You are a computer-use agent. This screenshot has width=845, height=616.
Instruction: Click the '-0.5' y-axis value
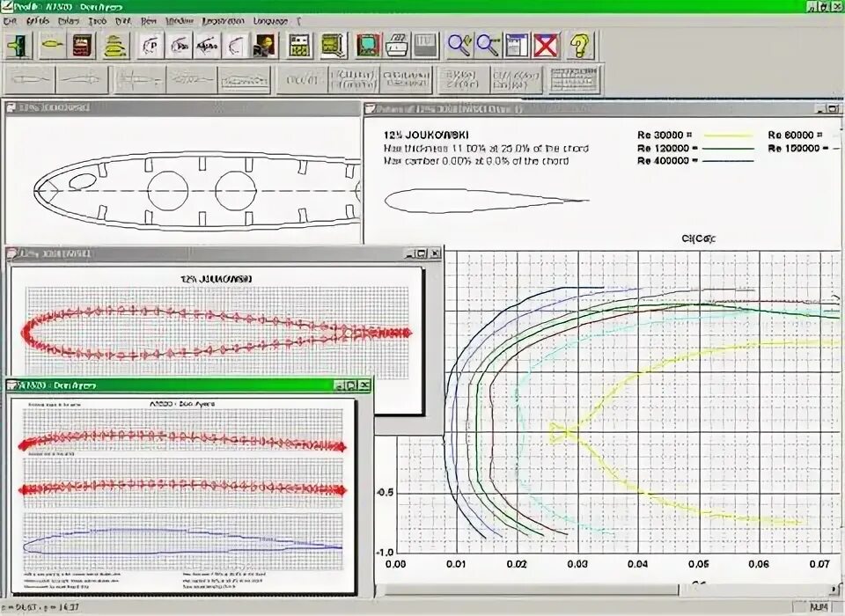pos(384,493)
